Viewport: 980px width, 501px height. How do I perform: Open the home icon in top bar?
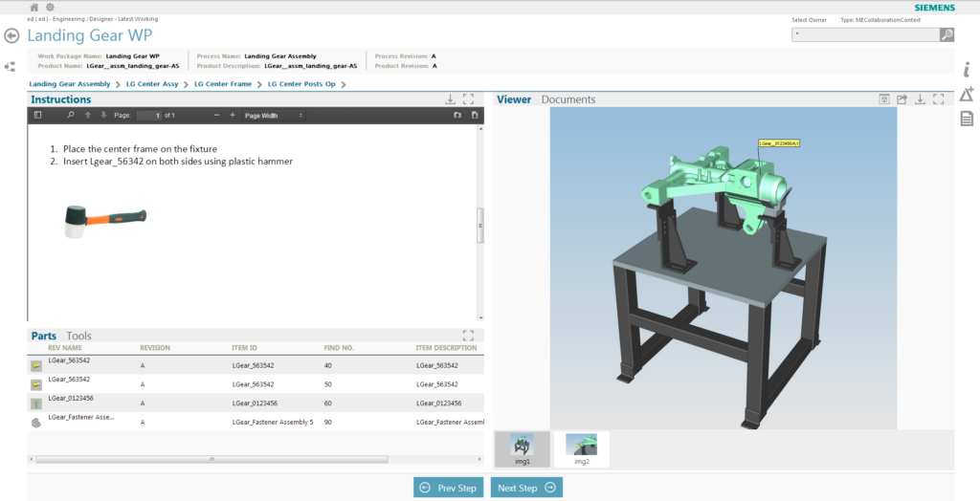pos(34,7)
